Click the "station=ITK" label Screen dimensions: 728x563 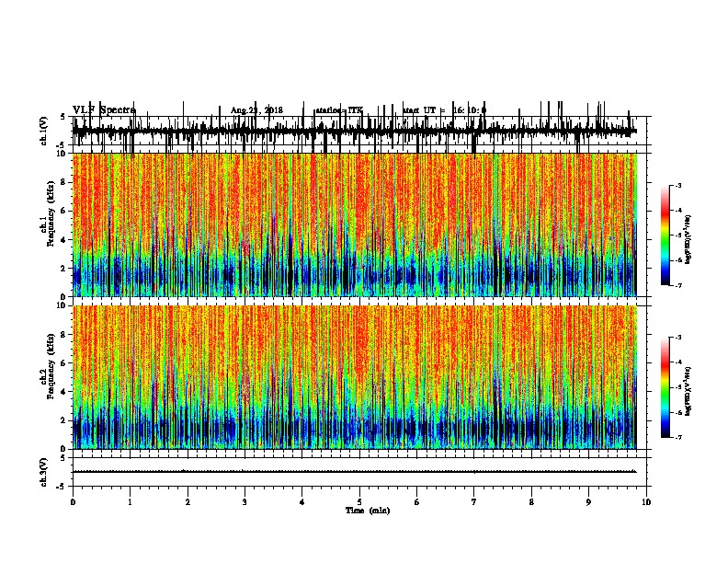[x=339, y=110]
